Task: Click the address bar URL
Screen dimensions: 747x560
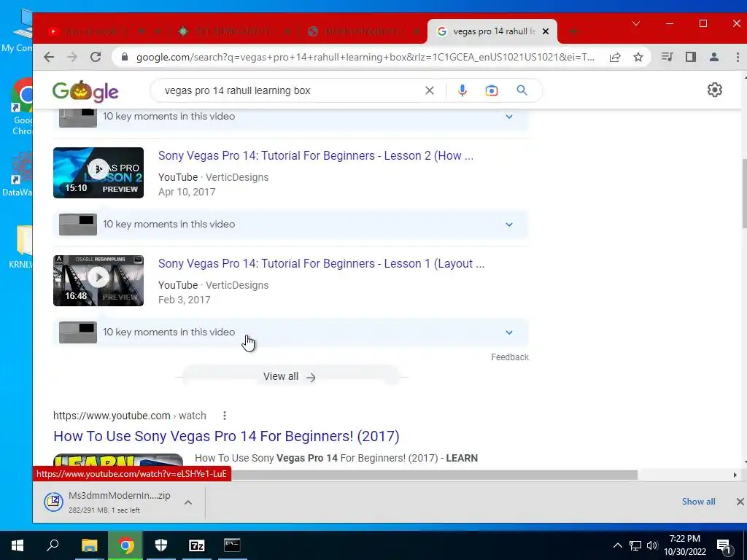Action: [365, 57]
